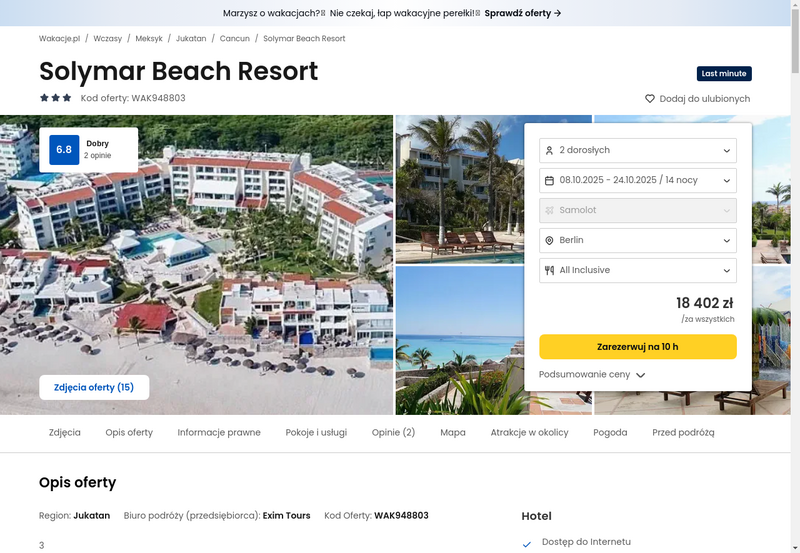800x553 pixels.
Task: Expand the date range 08.10.2025 dropdown
Action: (x=638, y=181)
